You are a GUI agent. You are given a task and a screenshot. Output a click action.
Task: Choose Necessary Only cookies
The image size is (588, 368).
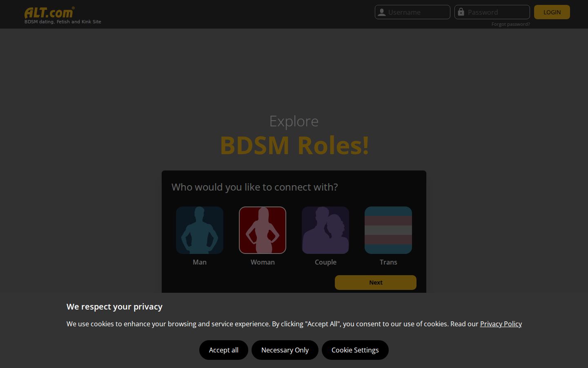point(285,350)
